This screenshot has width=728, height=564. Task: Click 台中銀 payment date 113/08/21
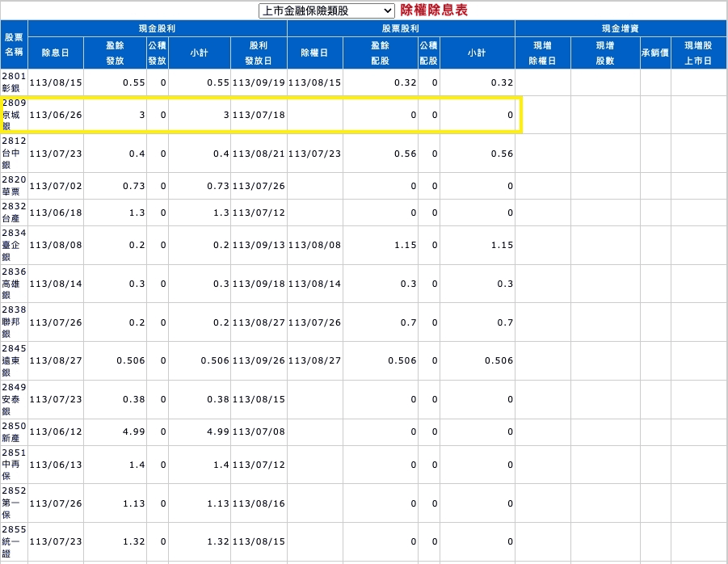point(259,154)
